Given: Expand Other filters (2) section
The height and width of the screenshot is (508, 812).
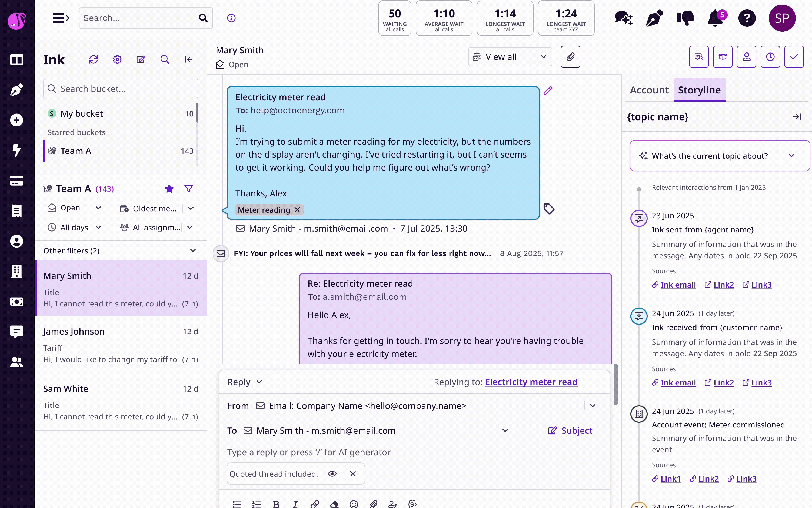Looking at the screenshot, I should pyautogui.click(x=193, y=251).
